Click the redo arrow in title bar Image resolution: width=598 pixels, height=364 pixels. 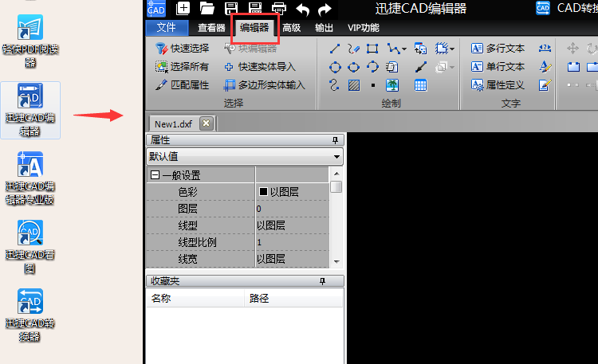[325, 9]
